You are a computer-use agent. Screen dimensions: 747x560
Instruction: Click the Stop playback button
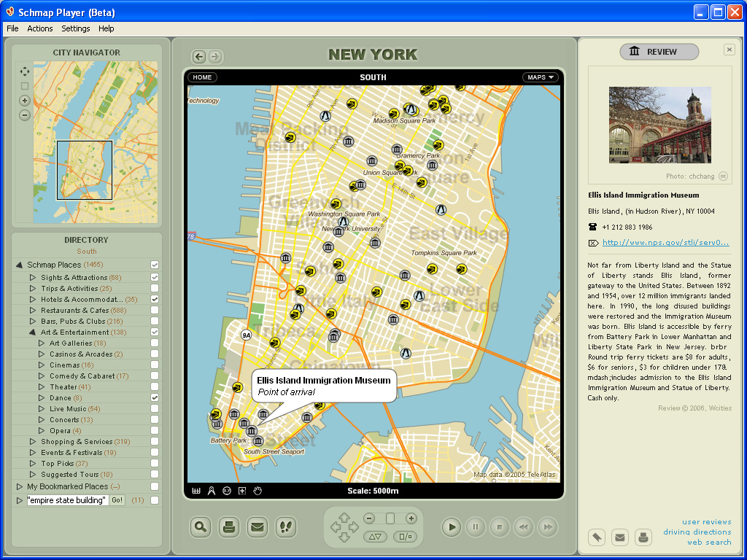500,527
